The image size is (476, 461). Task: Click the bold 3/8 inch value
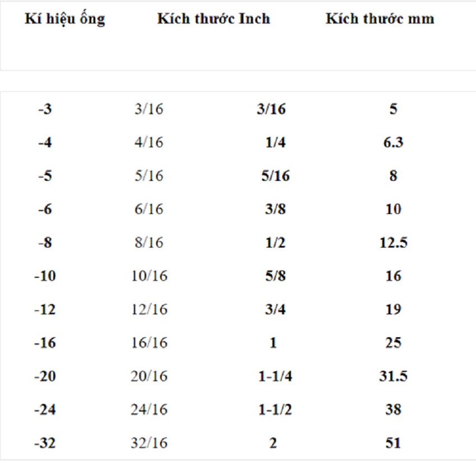click(x=275, y=209)
